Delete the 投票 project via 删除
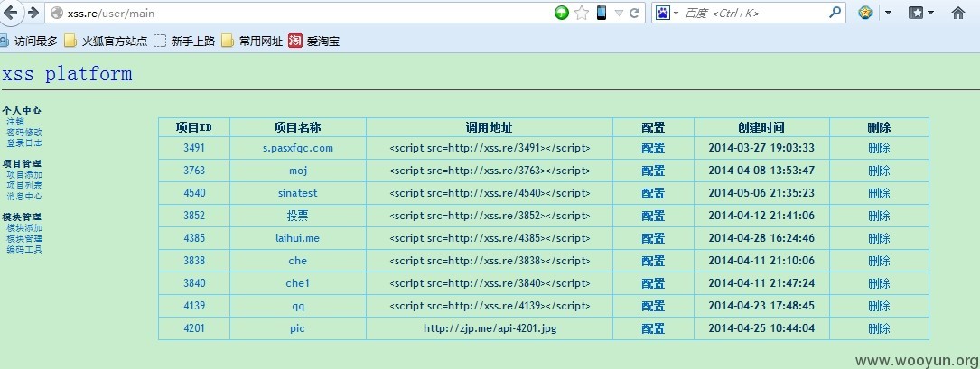This screenshot has height=369, width=980. (x=880, y=216)
